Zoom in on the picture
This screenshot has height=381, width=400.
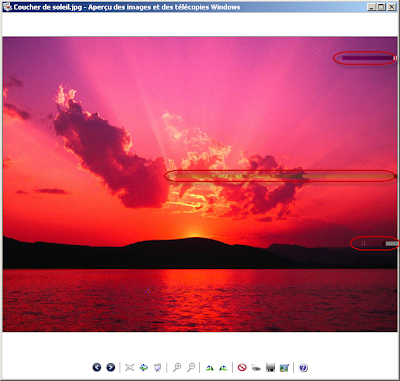tap(177, 367)
